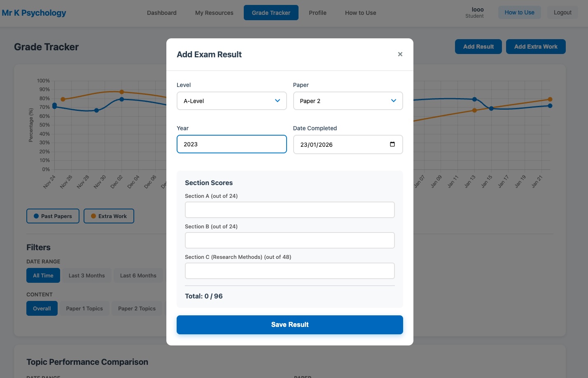The height and width of the screenshot is (378, 588).
Task: Click the Year input showing 2023
Action: tap(231, 144)
